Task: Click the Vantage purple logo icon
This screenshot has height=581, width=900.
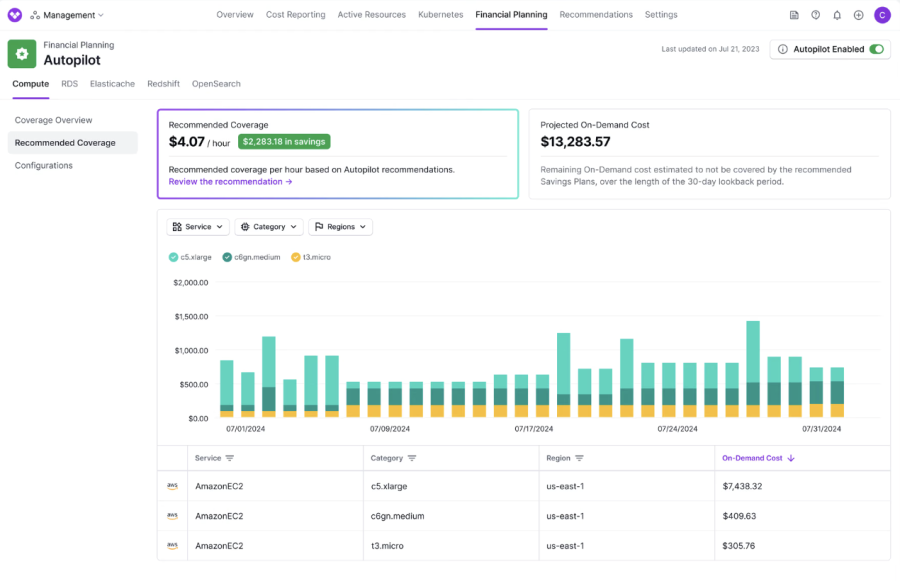Action: pos(15,15)
